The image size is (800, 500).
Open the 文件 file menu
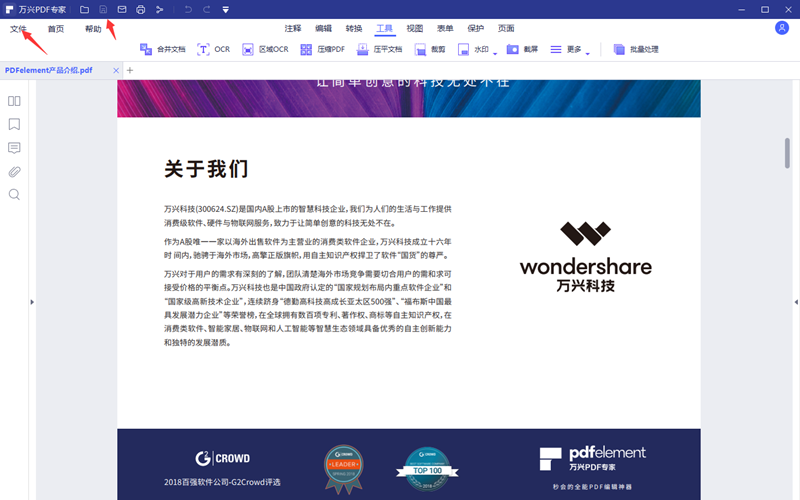(18, 29)
